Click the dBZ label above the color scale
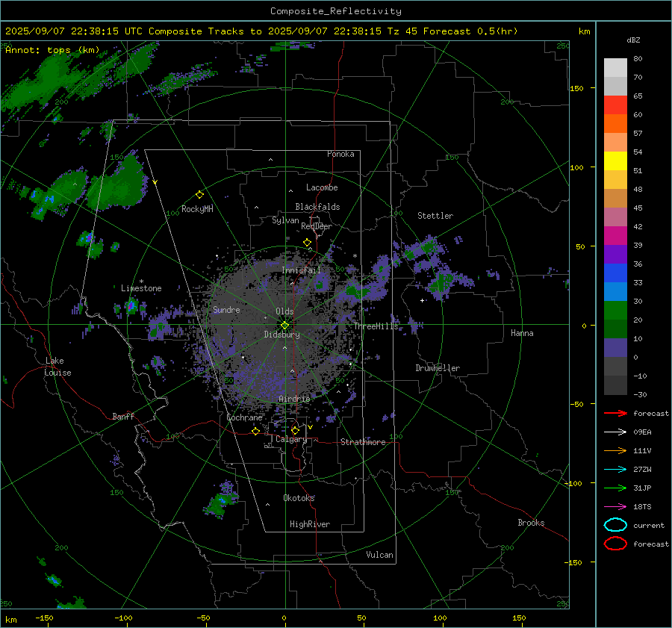672x628 pixels. click(x=633, y=40)
